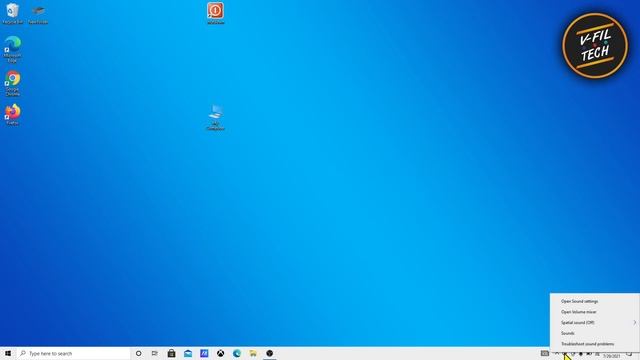The image size is (640, 360).
Task: Open Task View on the taskbar
Action: pyautogui.click(x=155, y=353)
